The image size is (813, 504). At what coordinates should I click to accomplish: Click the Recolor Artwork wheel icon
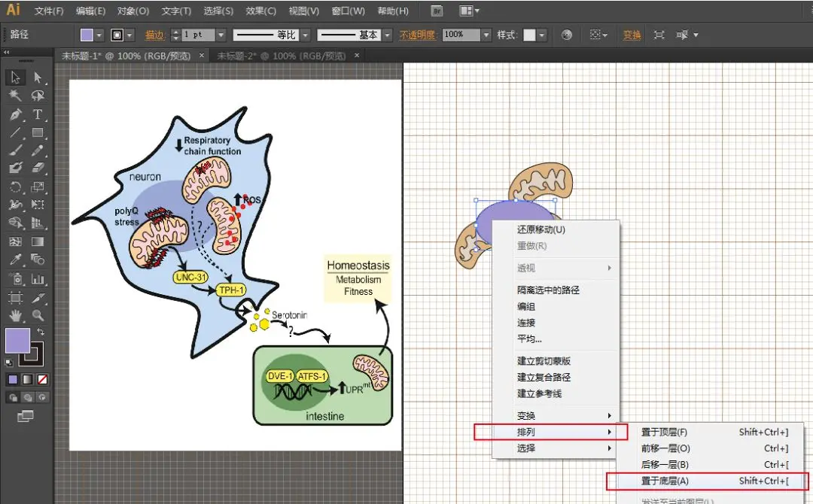click(x=567, y=35)
